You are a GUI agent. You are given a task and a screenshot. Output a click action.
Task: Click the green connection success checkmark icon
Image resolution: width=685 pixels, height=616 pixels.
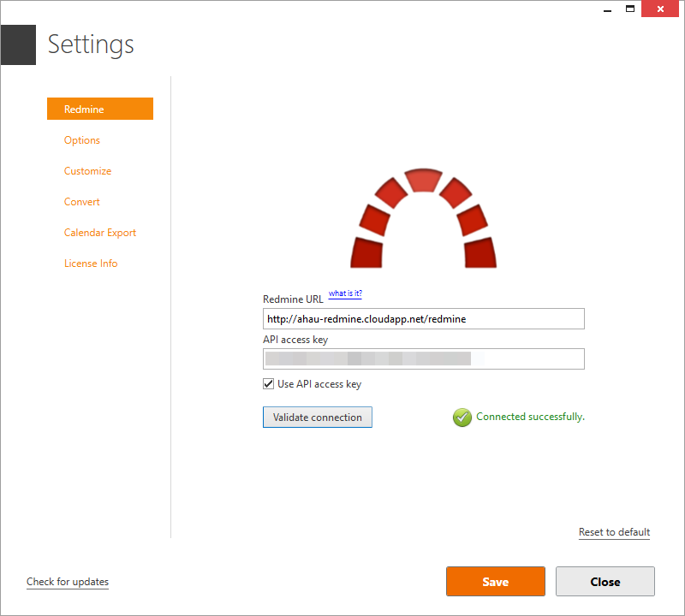pos(462,418)
